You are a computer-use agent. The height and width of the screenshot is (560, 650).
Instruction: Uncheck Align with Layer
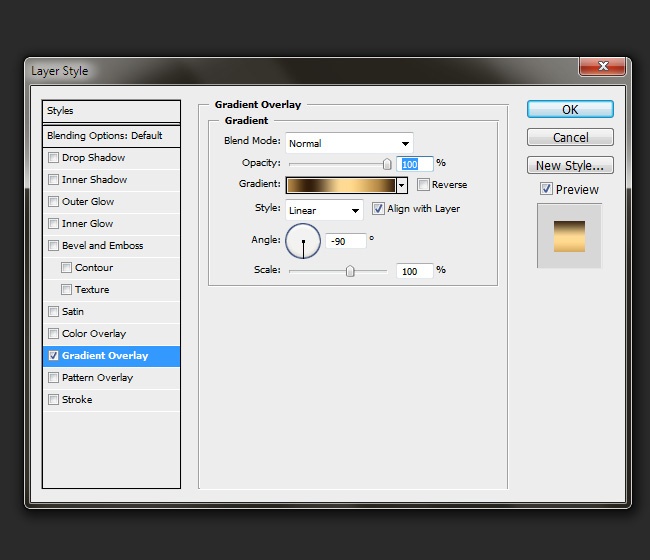[x=378, y=208]
